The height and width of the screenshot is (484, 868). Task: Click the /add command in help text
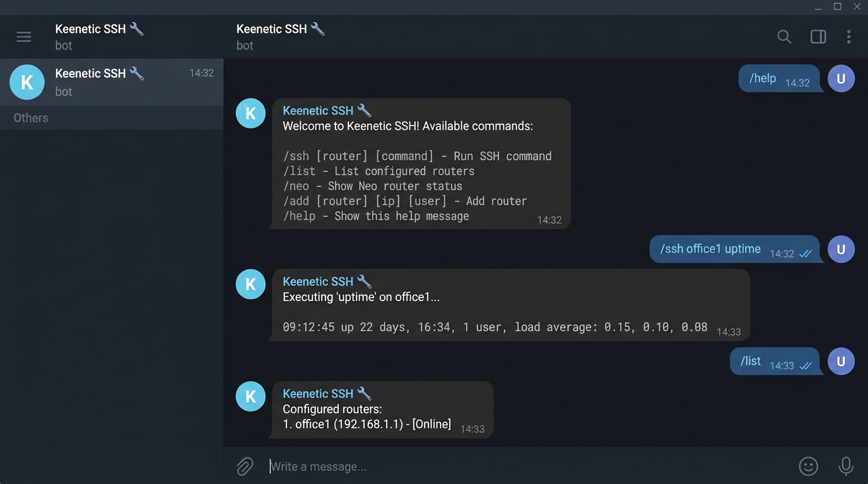pos(296,202)
